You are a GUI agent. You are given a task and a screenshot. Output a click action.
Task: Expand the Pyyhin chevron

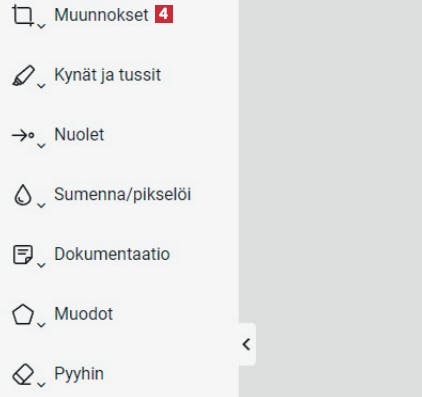tap(41, 385)
